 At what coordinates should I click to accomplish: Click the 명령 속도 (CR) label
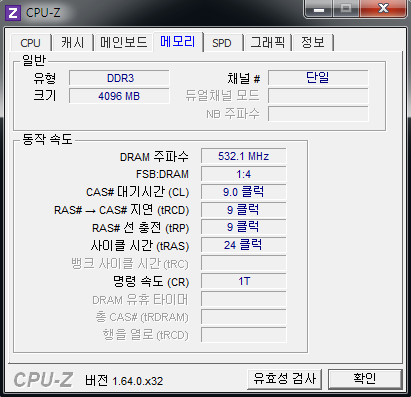(x=151, y=282)
